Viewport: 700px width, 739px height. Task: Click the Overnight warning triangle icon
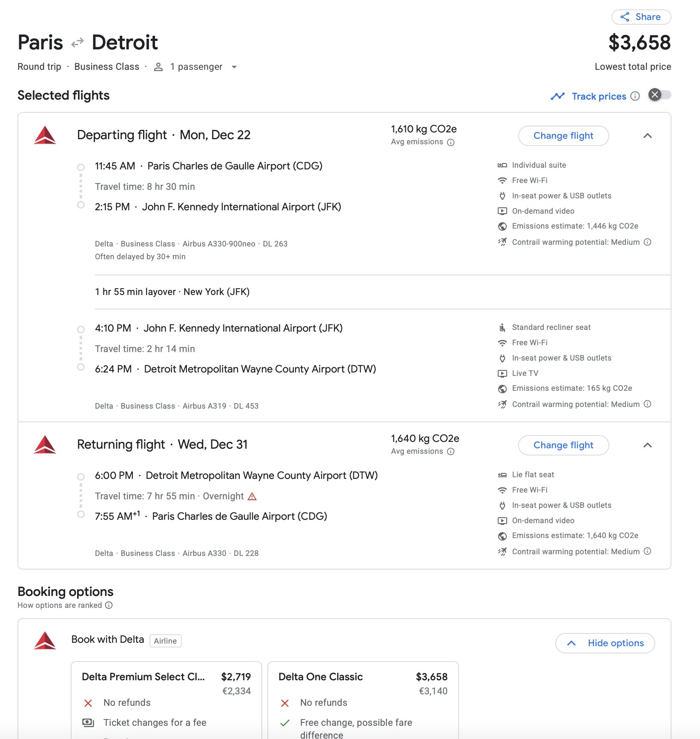click(253, 496)
